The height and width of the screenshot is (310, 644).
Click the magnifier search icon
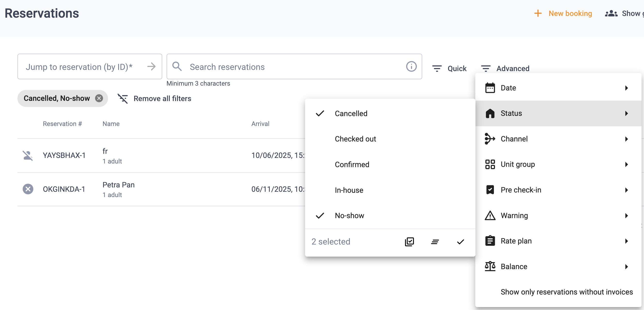[177, 66]
